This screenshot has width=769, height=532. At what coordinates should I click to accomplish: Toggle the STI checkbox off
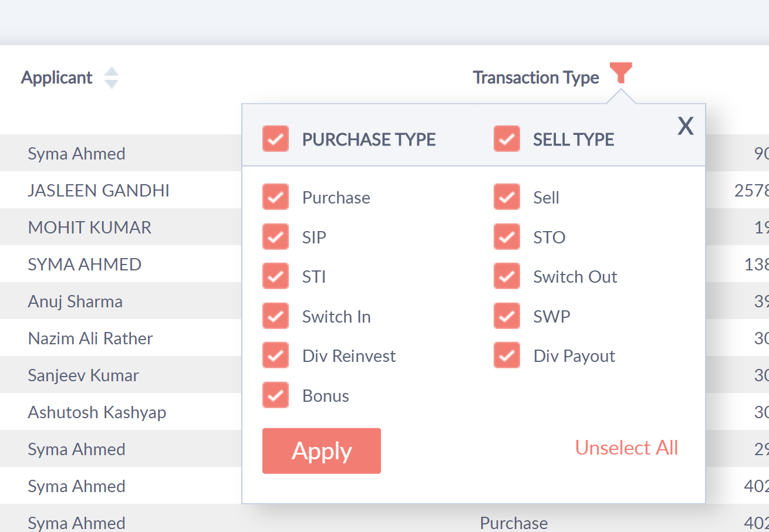[x=275, y=276]
